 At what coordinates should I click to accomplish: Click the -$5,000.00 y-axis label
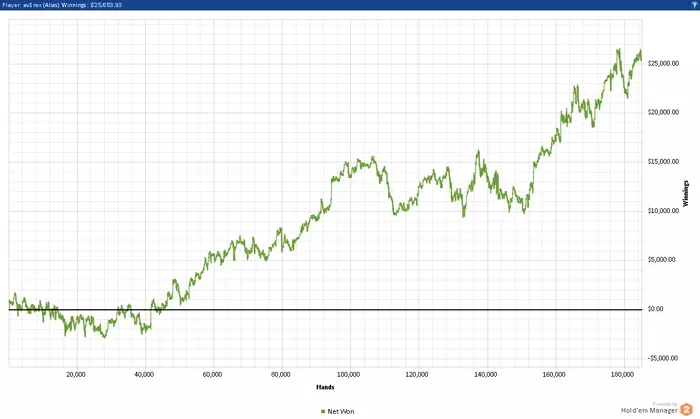pyautogui.click(x=663, y=358)
